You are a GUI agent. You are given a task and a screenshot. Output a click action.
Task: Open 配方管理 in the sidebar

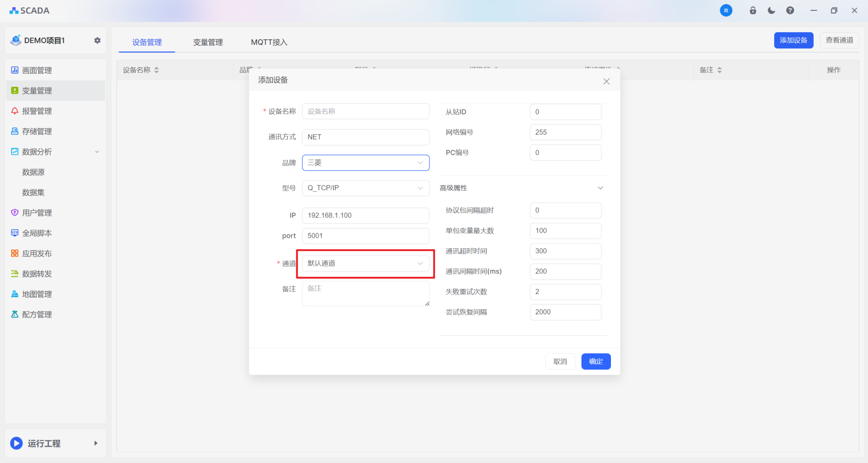pos(37,315)
